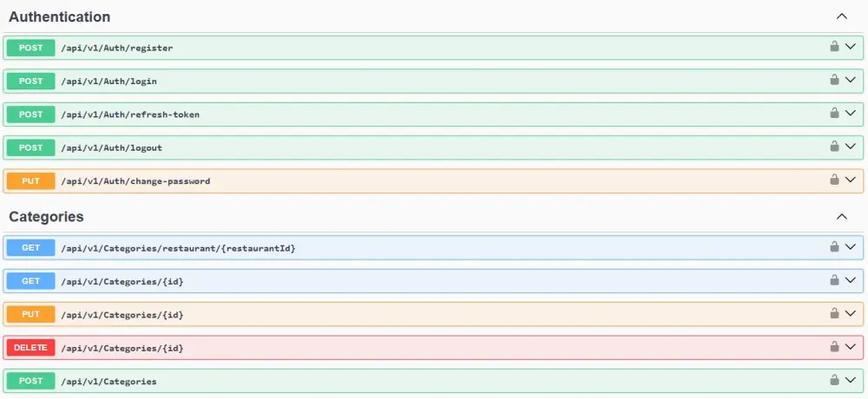The height and width of the screenshot is (399, 868).
Task: Click the /api/v1/Categories/restaurant/{restaurantId} path text
Action: [178, 248]
